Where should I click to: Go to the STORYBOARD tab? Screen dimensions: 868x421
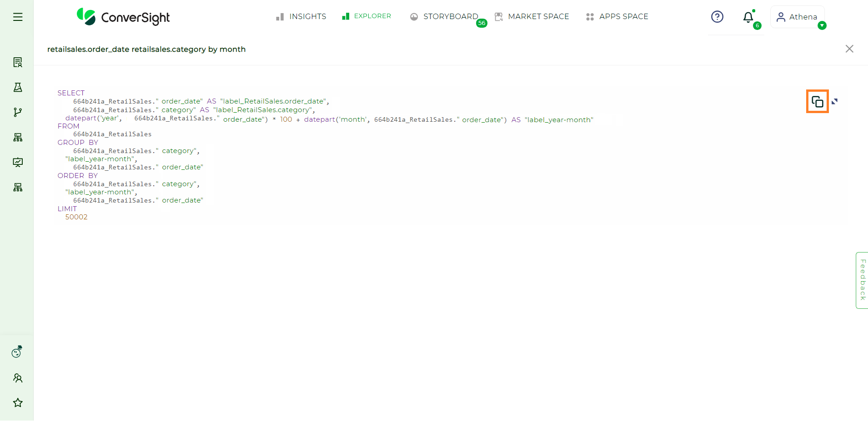[x=444, y=17]
